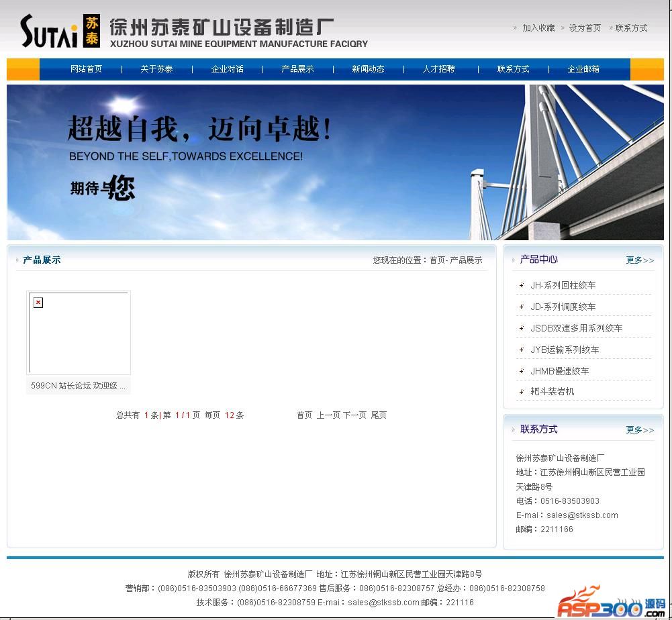Open 耙斗装岩机 product link
This screenshot has height=620, width=672.
pos(552,391)
